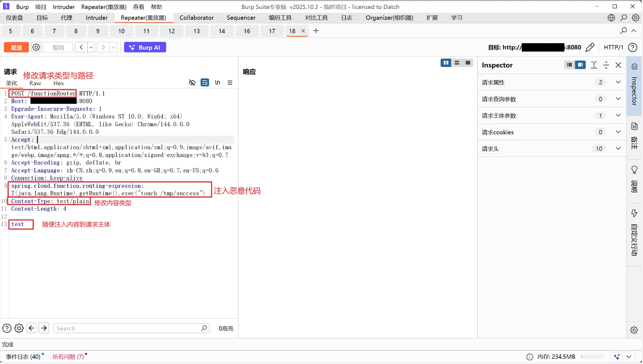Open the browser globe icon in top toolbar
643x364 pixels.
click(x=611, y=18)
